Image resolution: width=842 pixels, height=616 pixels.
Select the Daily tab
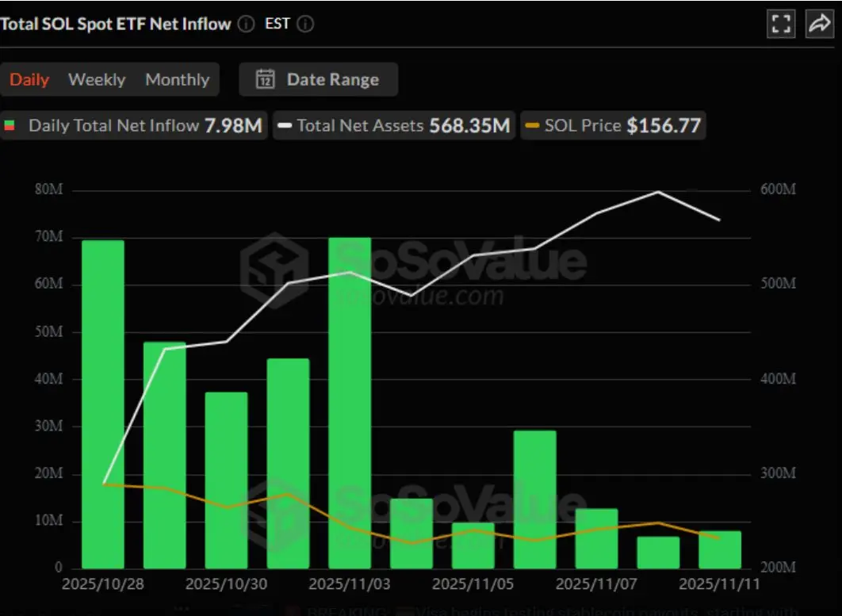tap(29, 79)
